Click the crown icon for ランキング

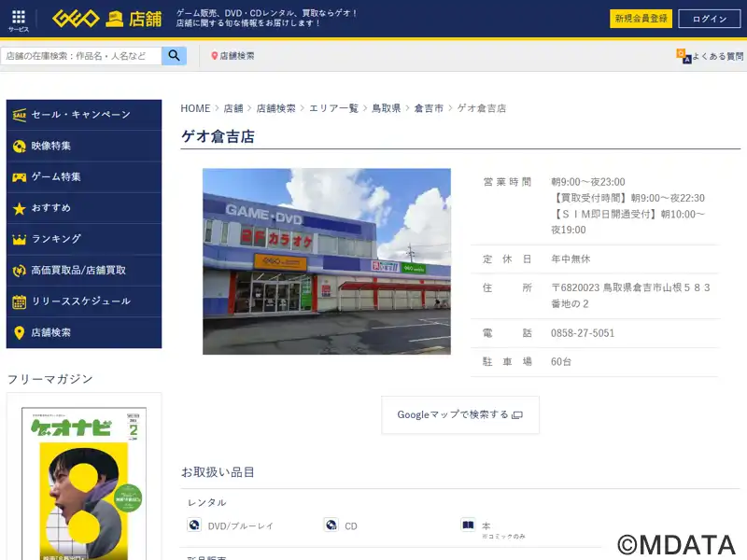[19, 240]
